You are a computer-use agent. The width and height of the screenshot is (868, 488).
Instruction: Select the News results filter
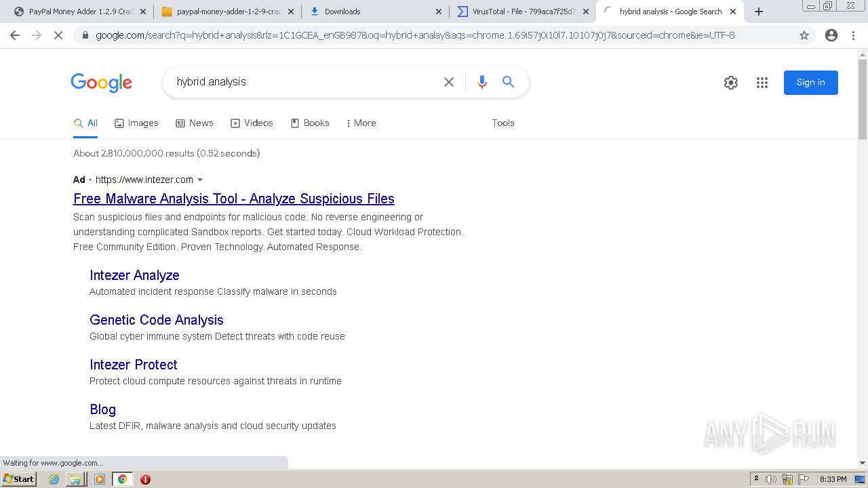(194, 123)
